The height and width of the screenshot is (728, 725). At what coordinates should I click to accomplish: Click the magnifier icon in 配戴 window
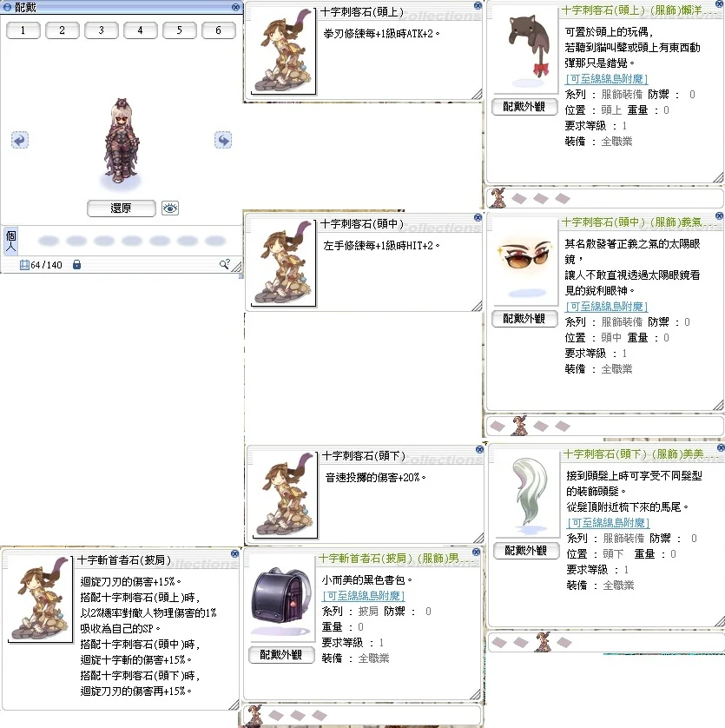pyautogui.click(x=225, y=264)
